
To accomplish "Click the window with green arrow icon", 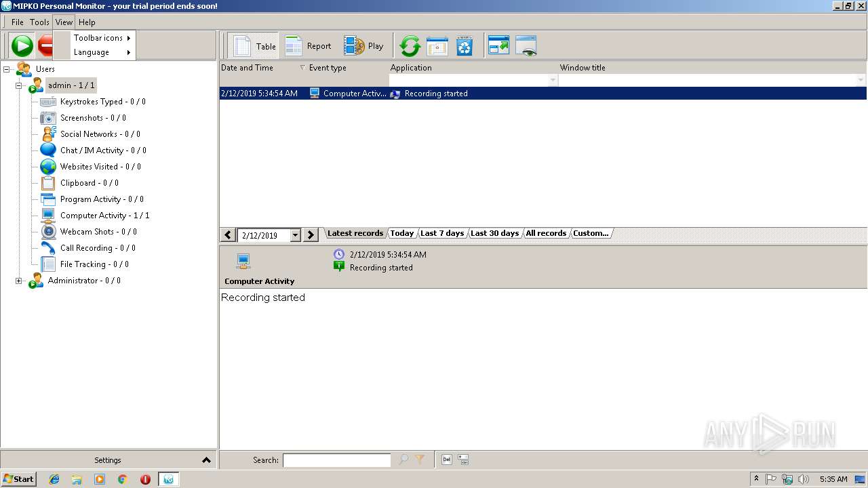I will pos(498,45).
